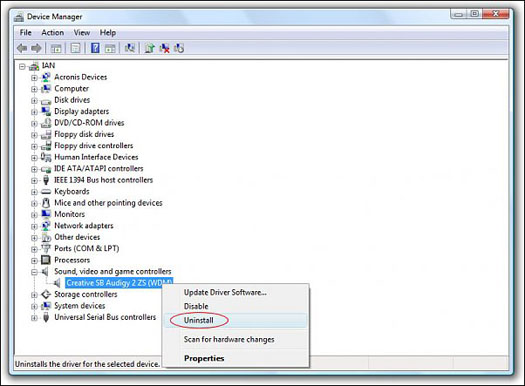The image size is (525, 386).
Task: Click the Display adapters icon
Action: coord(46,111)
